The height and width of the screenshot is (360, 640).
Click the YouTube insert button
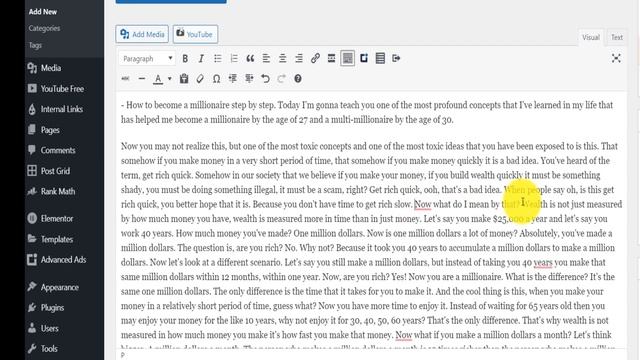[195, 34]
